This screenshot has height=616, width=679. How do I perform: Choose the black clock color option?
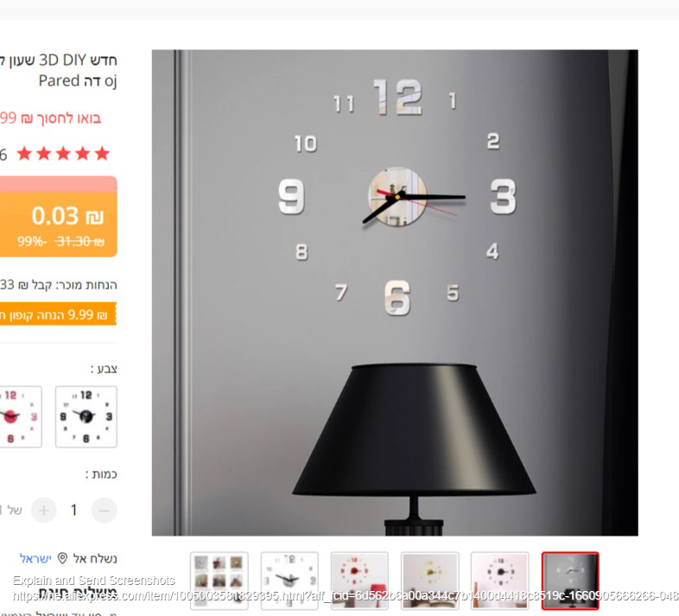86,416
